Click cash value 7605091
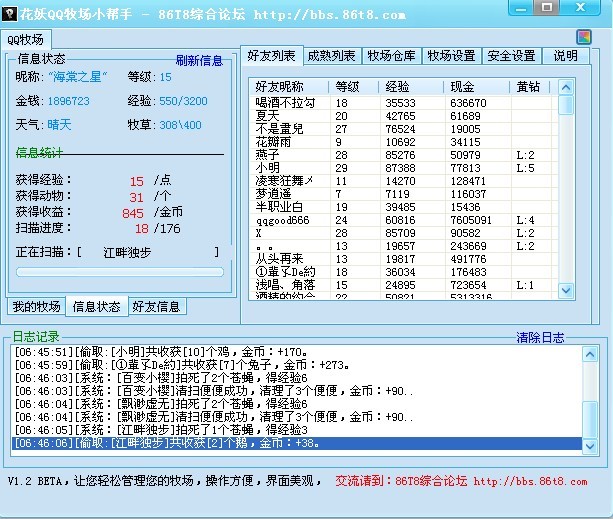 471,220
